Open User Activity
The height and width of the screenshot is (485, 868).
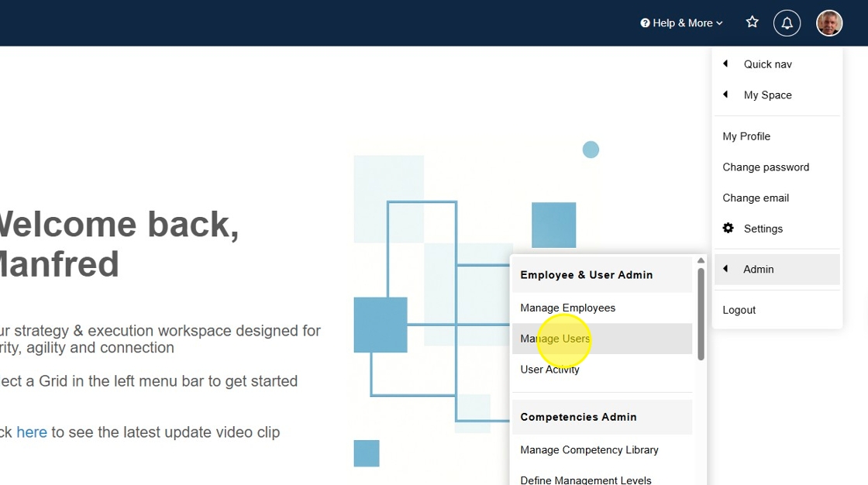point(549,370)
